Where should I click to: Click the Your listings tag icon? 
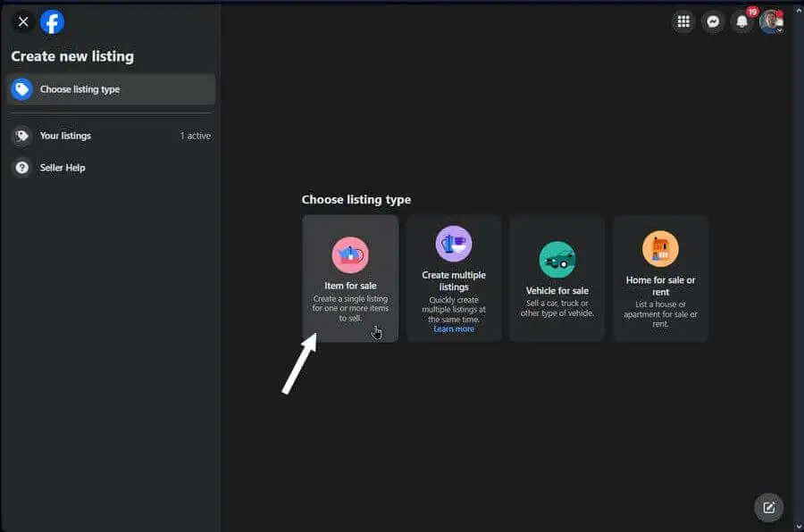pos(22,136)
